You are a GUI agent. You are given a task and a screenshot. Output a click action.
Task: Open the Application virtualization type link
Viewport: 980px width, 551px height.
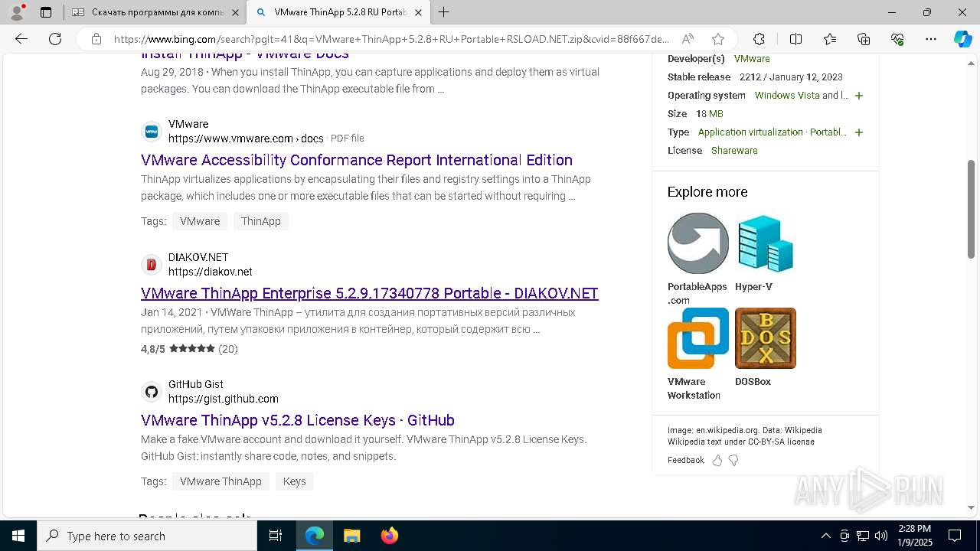tap(750, 132)
